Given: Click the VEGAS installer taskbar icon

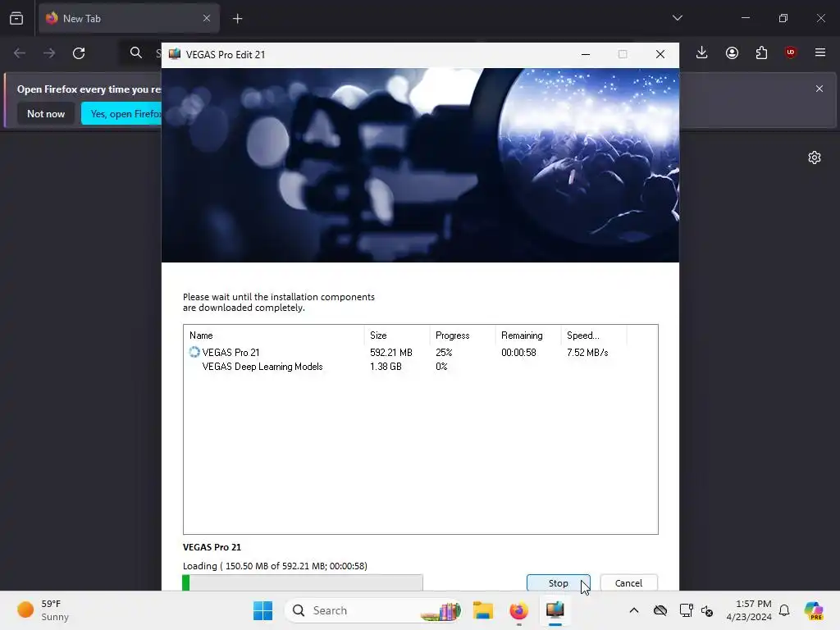Looking at the screenshot, I should tap(555, 610).
